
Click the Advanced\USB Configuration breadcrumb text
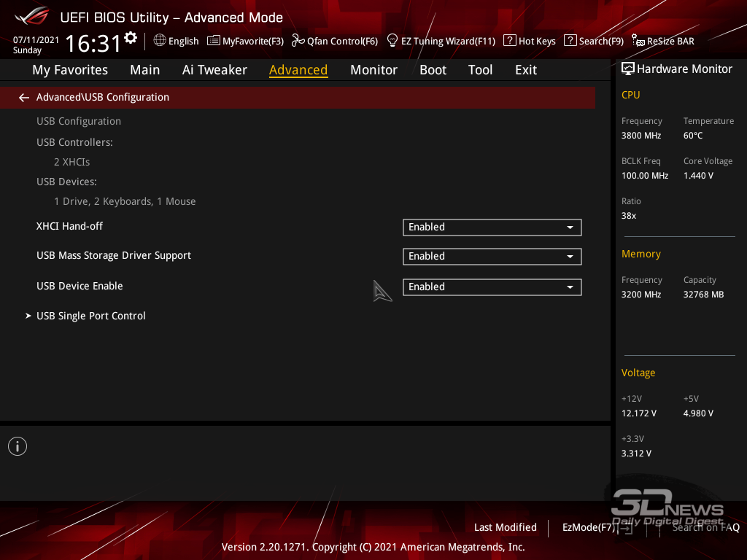coord(103,97)
